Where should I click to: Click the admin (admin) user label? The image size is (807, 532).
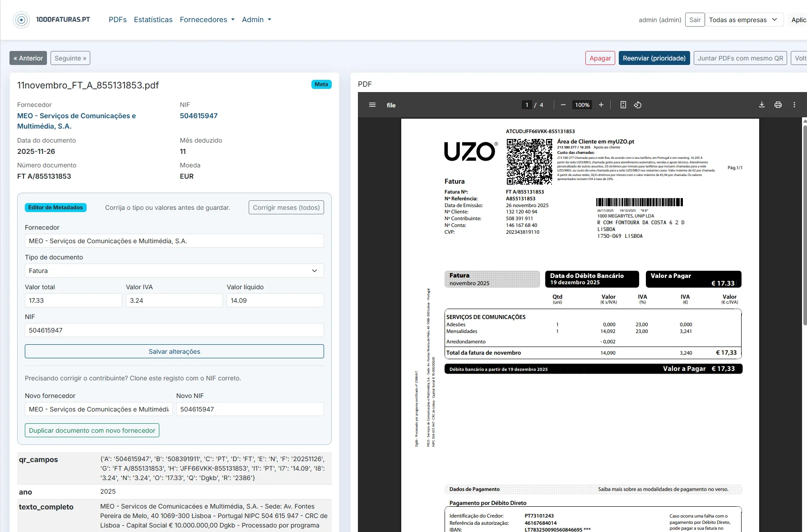click(x=660, y=20)
